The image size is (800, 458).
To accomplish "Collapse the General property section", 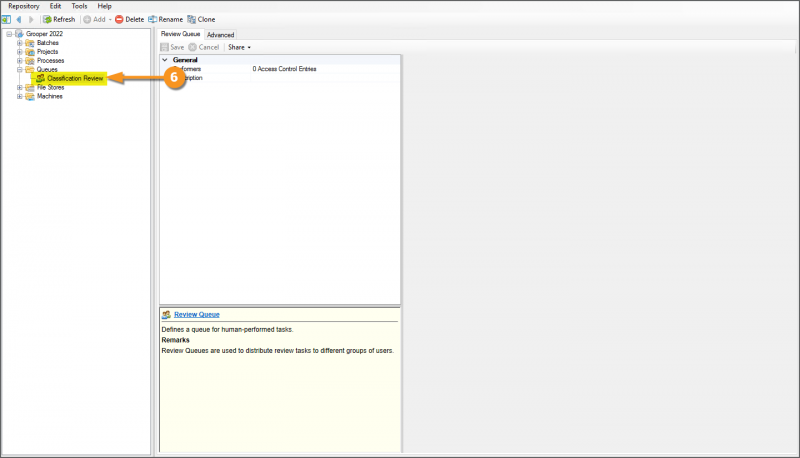I will [165, 60].
